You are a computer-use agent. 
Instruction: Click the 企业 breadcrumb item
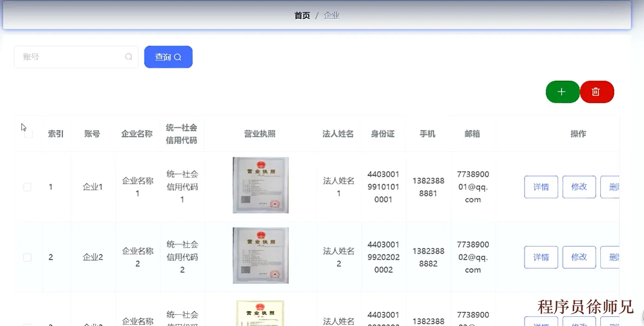coord(332,15)
